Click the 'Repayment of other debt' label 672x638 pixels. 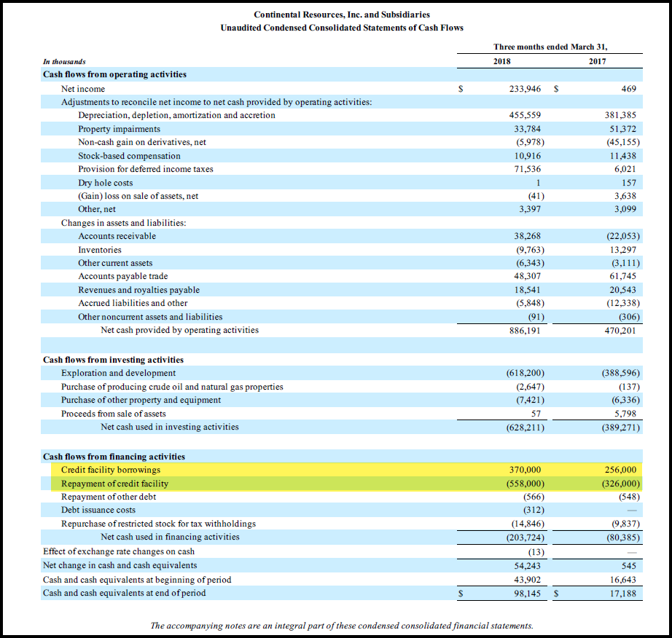click(x=109, y=497)
